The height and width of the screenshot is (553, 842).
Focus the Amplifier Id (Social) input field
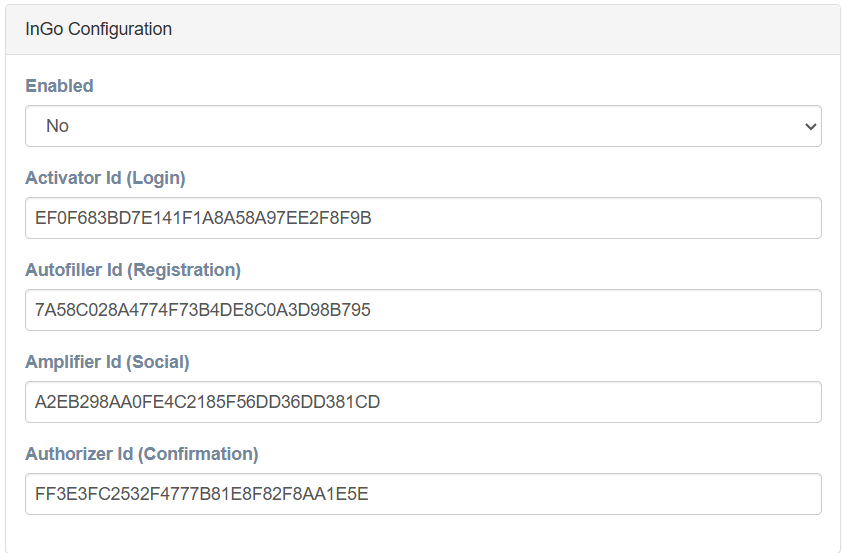tap(423, 402)
